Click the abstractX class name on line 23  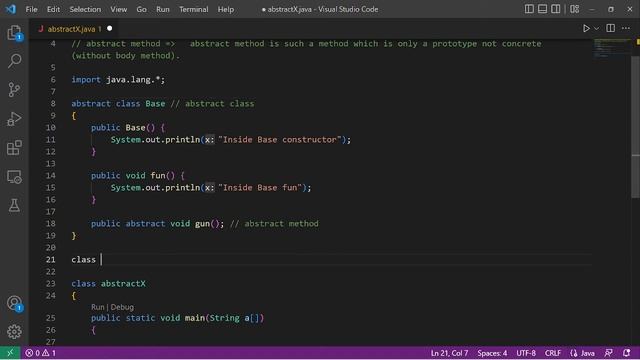(x=123, y=284)
